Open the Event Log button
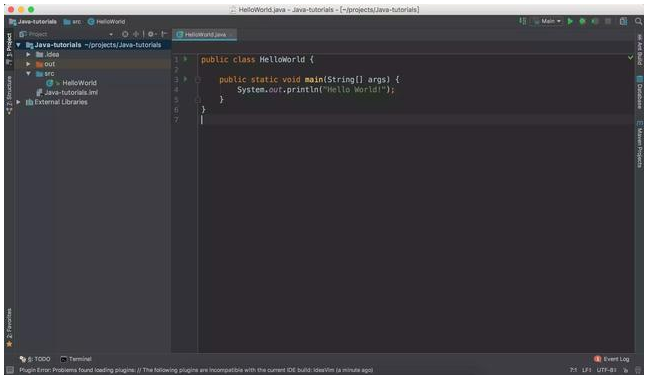The width and height of the screenshot is (648, 375). (x=612, y=359)
